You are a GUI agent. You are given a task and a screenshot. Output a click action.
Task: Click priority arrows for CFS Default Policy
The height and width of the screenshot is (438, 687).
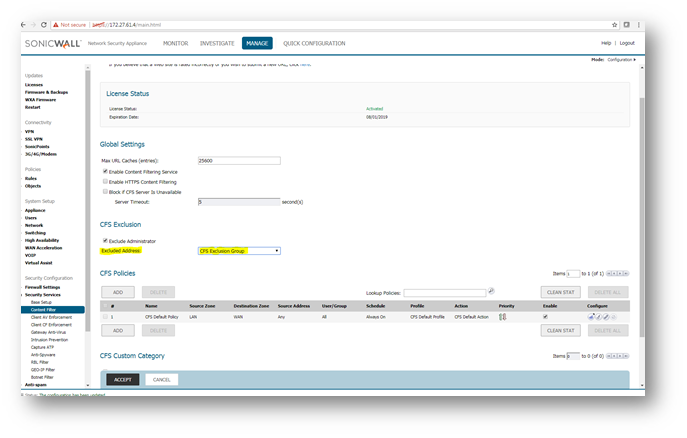tap(503, 317)
